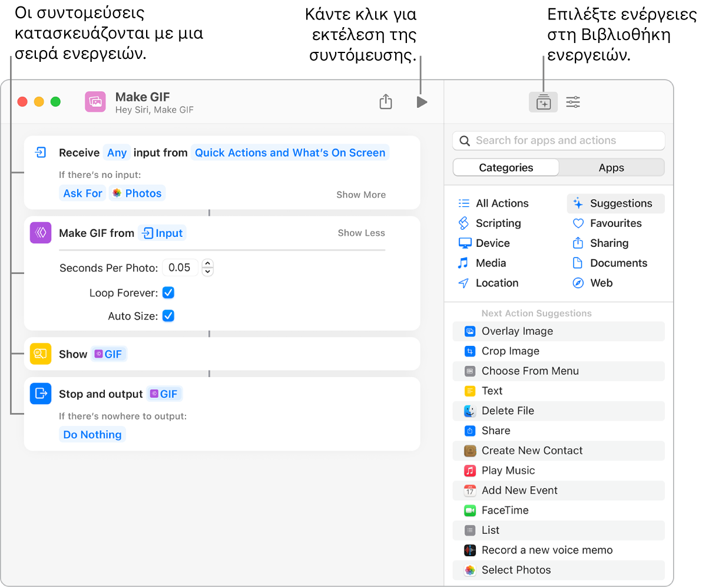702x588 pixels.
Task: Open the shortcut details settings icon
Action: pyautogui.click(x=572, y=103)
